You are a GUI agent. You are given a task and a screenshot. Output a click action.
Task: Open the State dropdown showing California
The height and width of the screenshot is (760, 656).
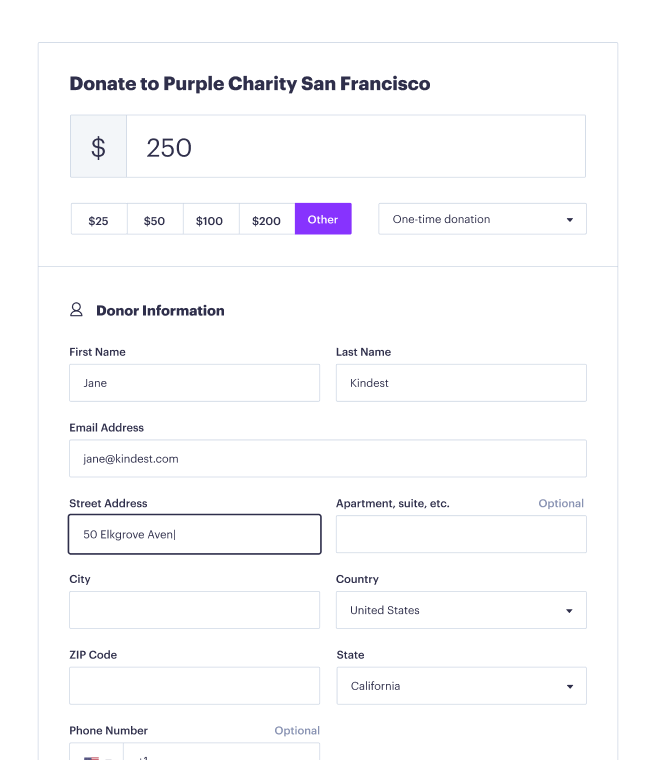[461, 686]
